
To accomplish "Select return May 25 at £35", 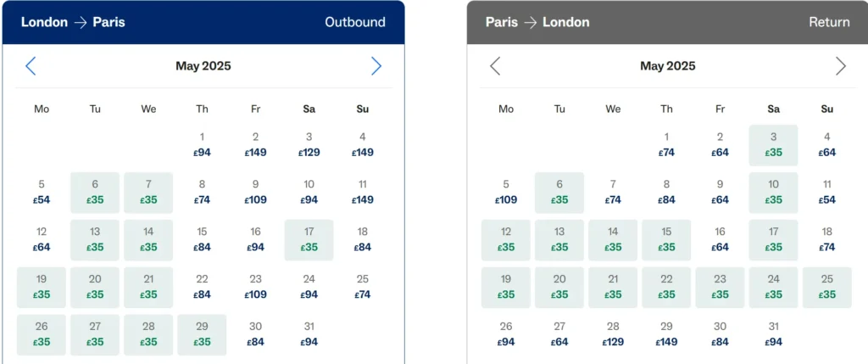I will [x=827, y=287].
